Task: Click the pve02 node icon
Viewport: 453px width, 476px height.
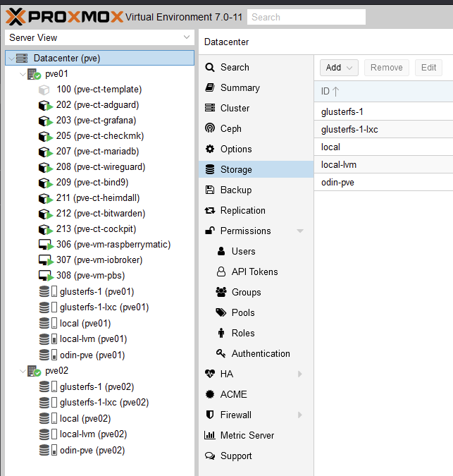Action: tap(34, 371)
